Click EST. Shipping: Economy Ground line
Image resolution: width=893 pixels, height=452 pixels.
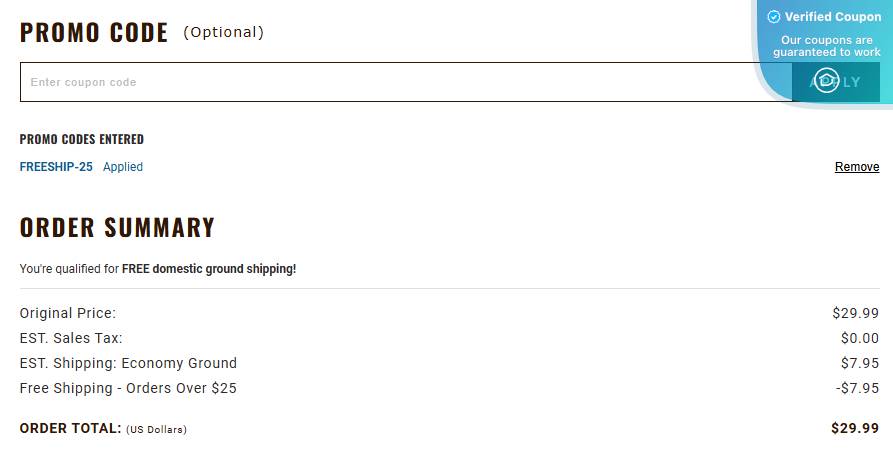(128, 363)
